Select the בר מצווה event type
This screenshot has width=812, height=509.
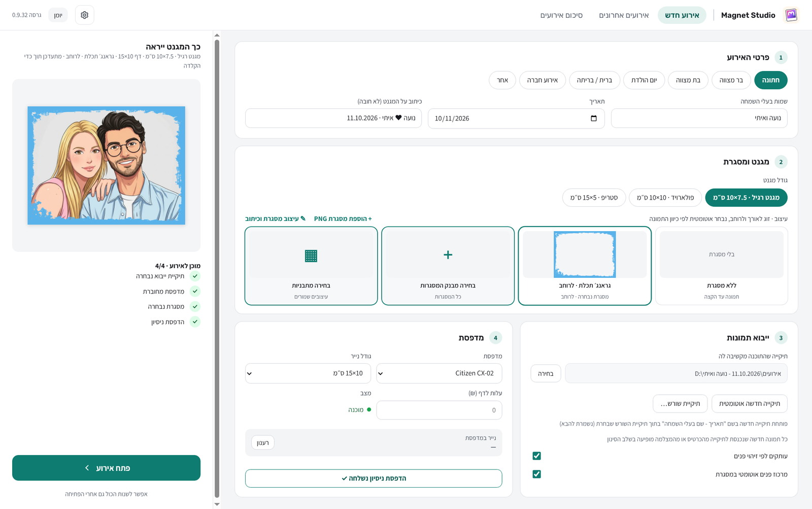click(x=731, y=80)
